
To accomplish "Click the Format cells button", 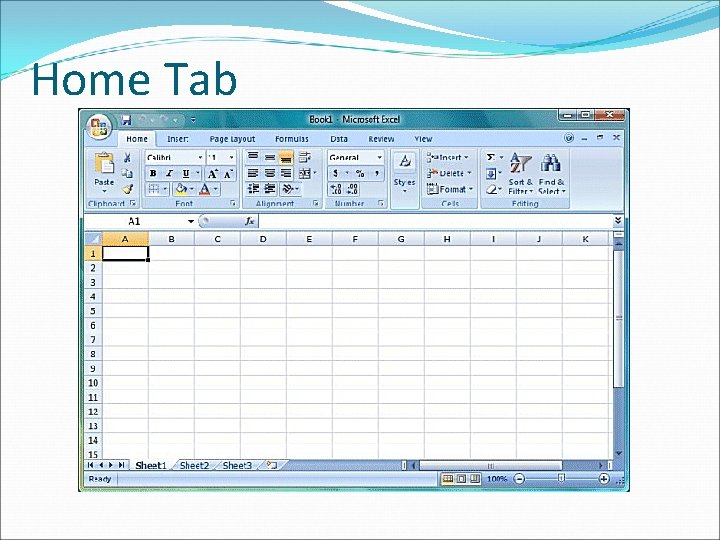I will point(450,189).
